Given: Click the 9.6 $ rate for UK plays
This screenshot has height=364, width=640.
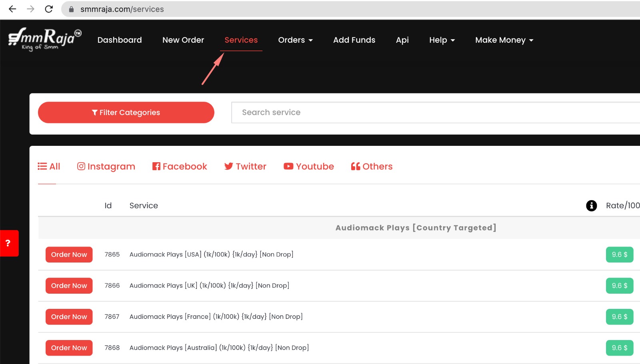Looking at the screenshot, I should pos(620,286).
